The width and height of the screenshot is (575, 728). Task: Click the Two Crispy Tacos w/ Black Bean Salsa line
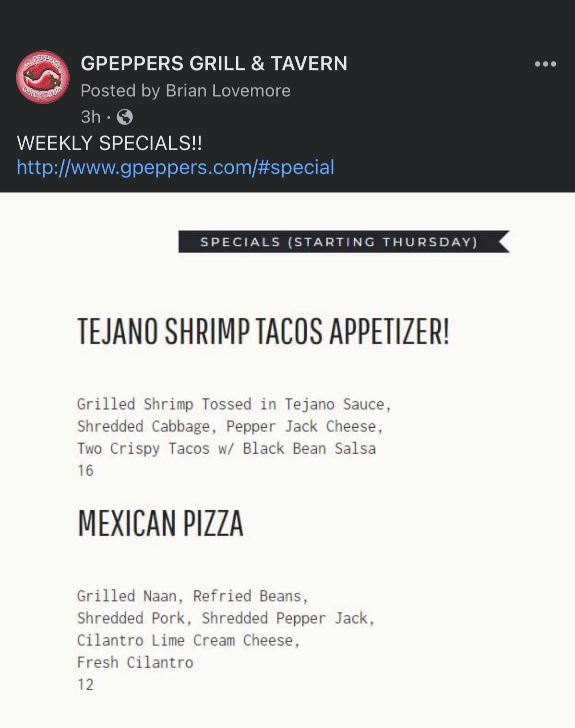226,448
